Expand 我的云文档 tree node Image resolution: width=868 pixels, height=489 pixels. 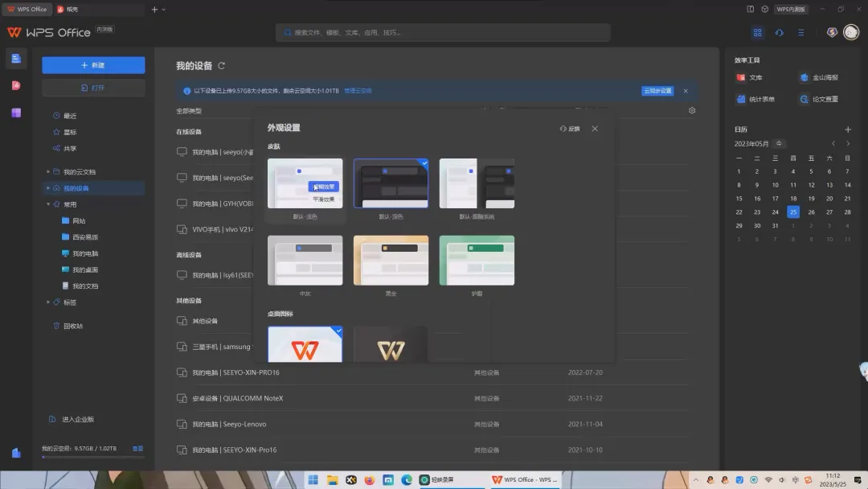(48, 171)
